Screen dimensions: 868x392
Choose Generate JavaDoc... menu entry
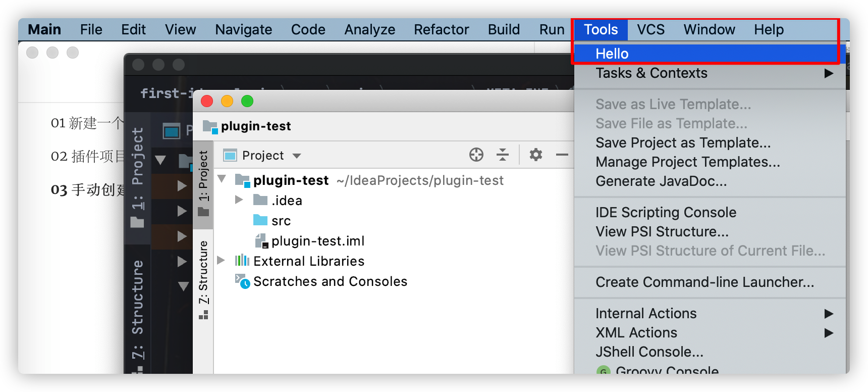pyautogui.click(x=661, y=181)
